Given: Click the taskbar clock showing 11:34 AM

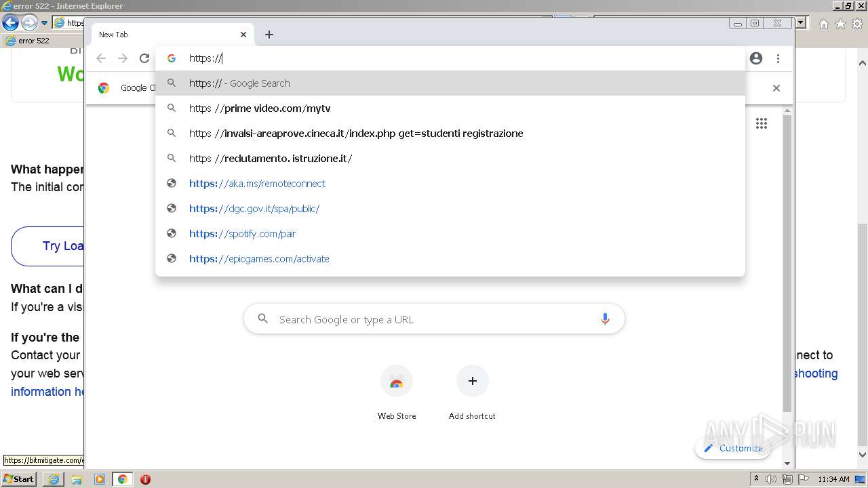Looking at the screenshot, I should tap(833, 479).
